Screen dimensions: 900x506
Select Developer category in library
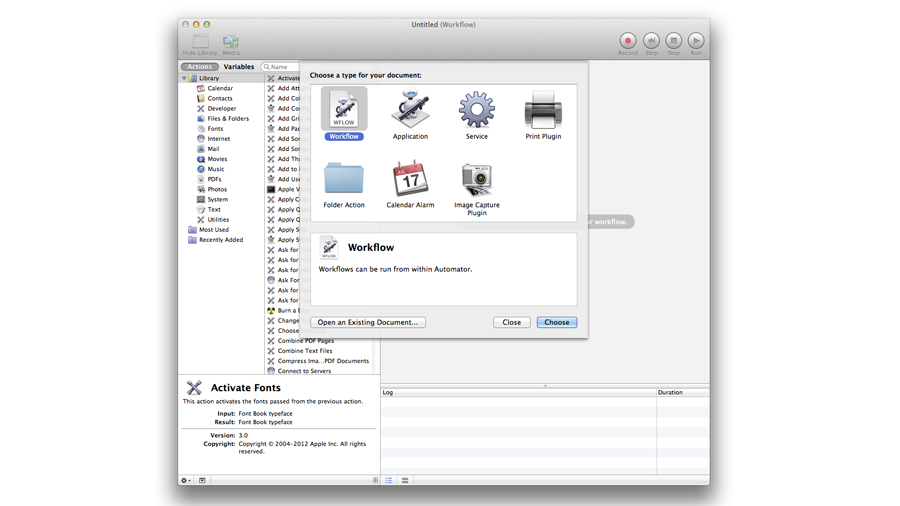[x=222, y=108]
